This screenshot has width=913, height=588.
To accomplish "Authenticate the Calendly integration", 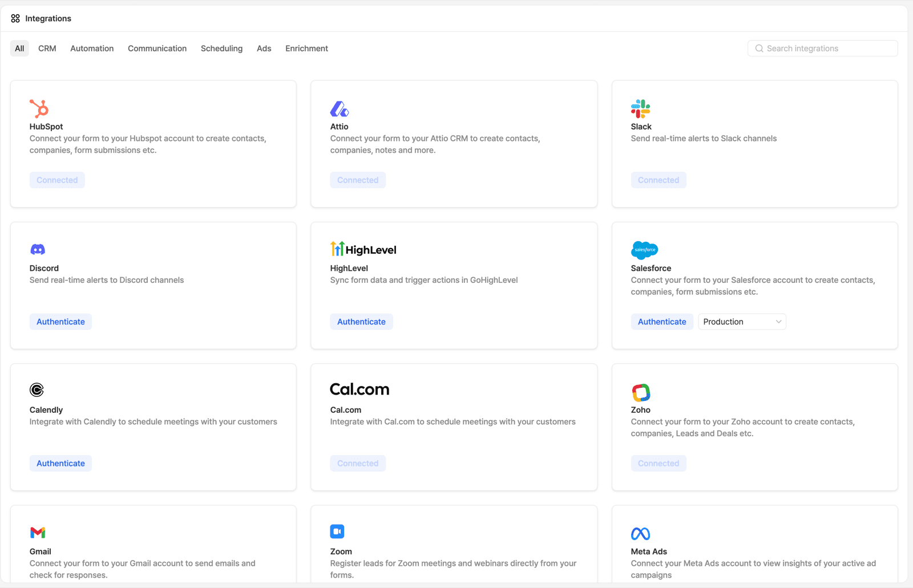I will coord(60,464).
